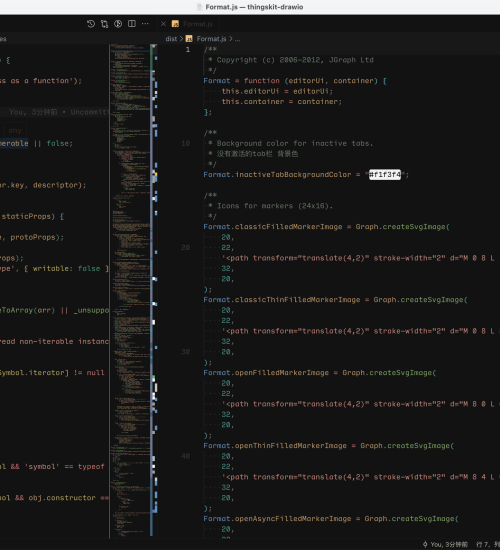The image size is (500, 550).
Task: Open the file timeline history icon
Action: (x=91, y=24)
